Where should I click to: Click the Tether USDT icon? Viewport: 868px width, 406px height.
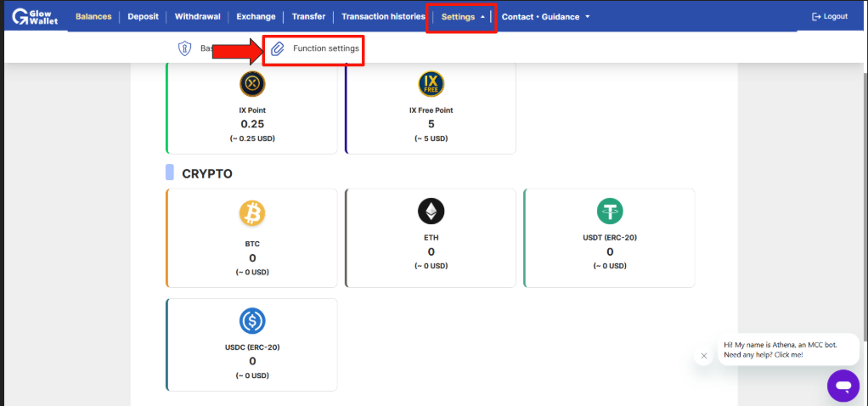[610, 211]
